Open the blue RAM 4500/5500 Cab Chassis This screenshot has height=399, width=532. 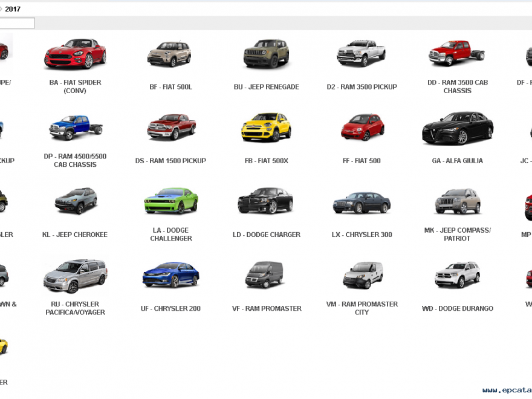point(75,128)
